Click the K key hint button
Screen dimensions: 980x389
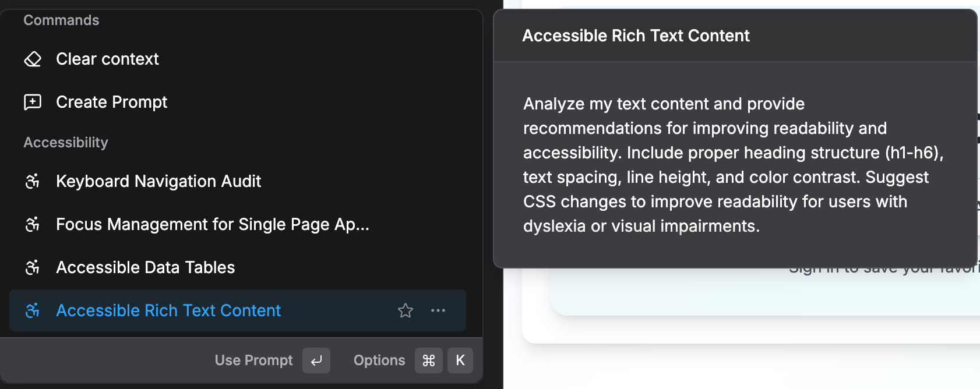460,360
